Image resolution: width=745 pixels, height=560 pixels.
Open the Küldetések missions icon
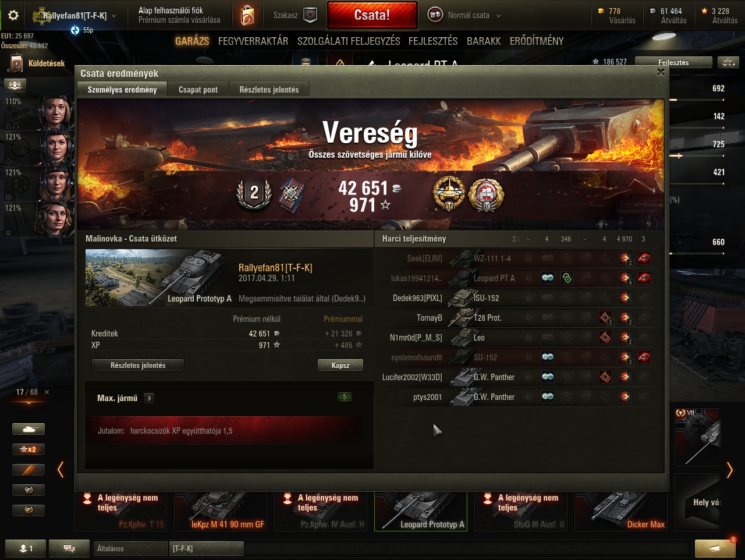click(15, 63)
